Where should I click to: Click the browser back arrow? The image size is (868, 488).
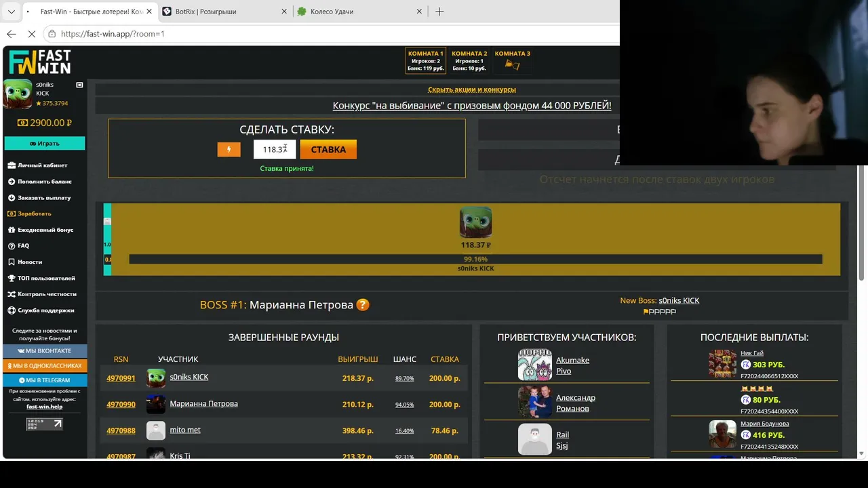[12, 33]
